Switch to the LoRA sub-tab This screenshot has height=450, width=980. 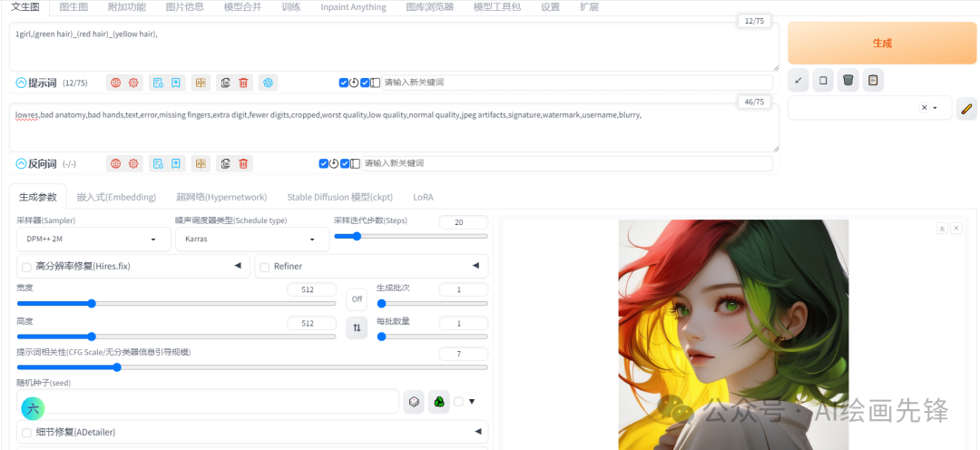423,197
